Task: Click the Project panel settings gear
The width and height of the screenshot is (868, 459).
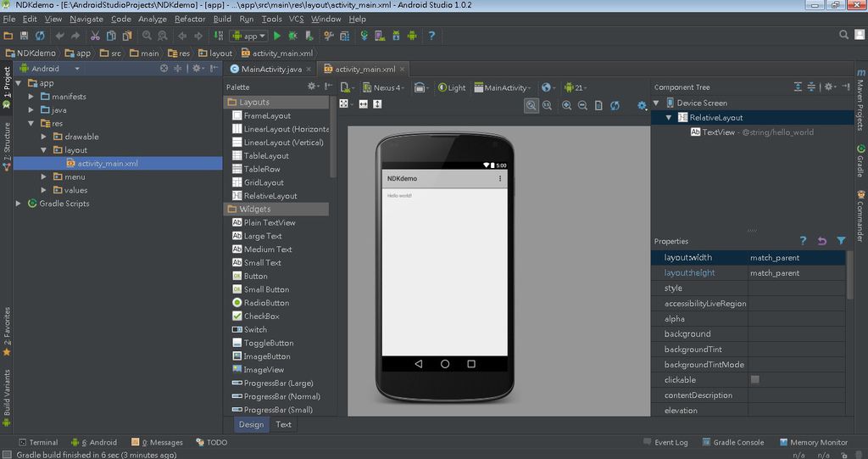Action: (x=197, y=69)
